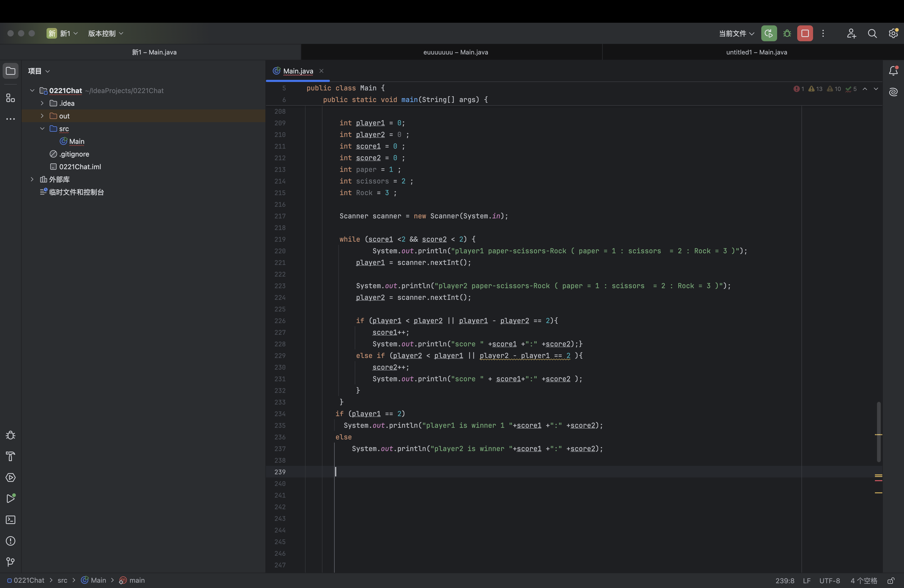Click the src breadcrumb in navigation bar
Image resolution: width=904 pixels, height=588 pixels.
tap(62, 580)
